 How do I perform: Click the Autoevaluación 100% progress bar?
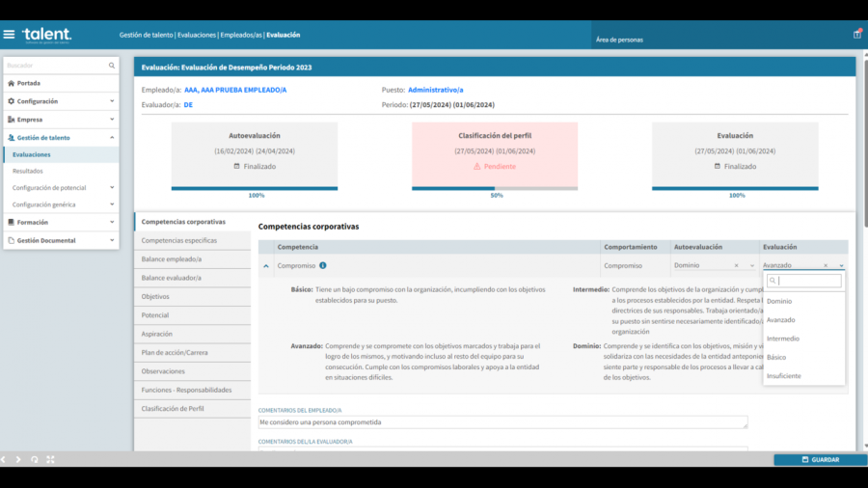[255, 189]
